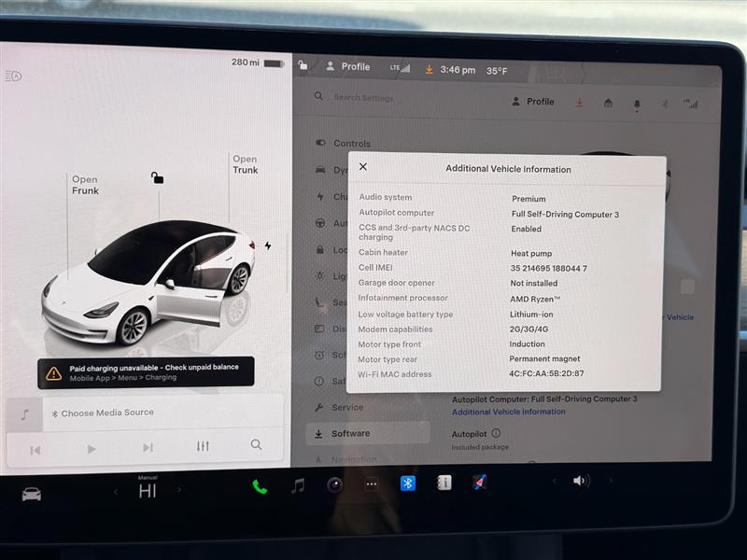This screenshot has height=560, width=747.
Task: Tap the HomeLink garage icon in settings header
Action: coord(608,103)
